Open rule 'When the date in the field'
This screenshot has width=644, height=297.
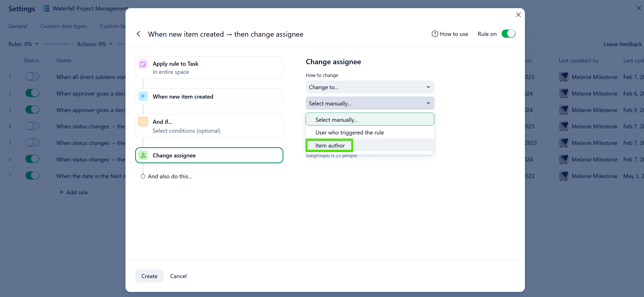[x=91, y=176]
